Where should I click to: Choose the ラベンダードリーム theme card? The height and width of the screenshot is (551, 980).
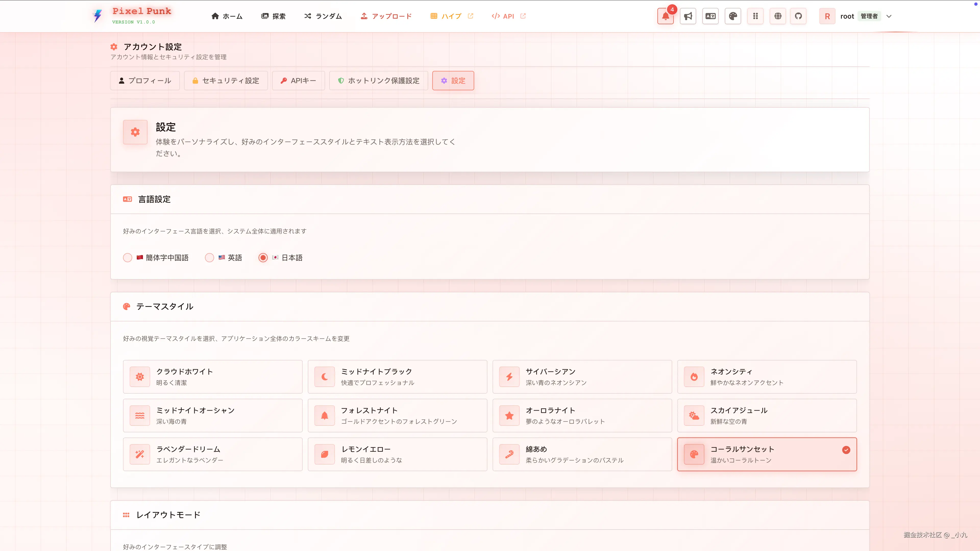[x=213, y=454]
